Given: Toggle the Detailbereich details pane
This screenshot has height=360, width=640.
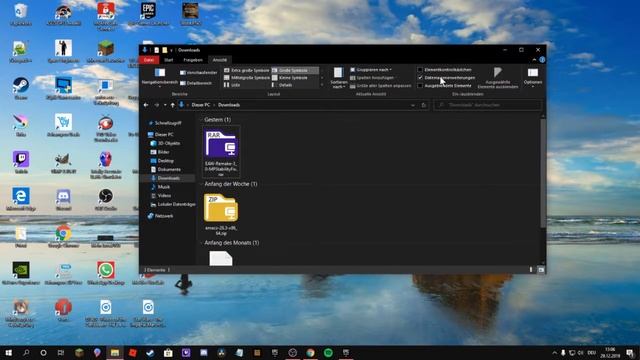Looking at the screenshot, I should [196, 83].
